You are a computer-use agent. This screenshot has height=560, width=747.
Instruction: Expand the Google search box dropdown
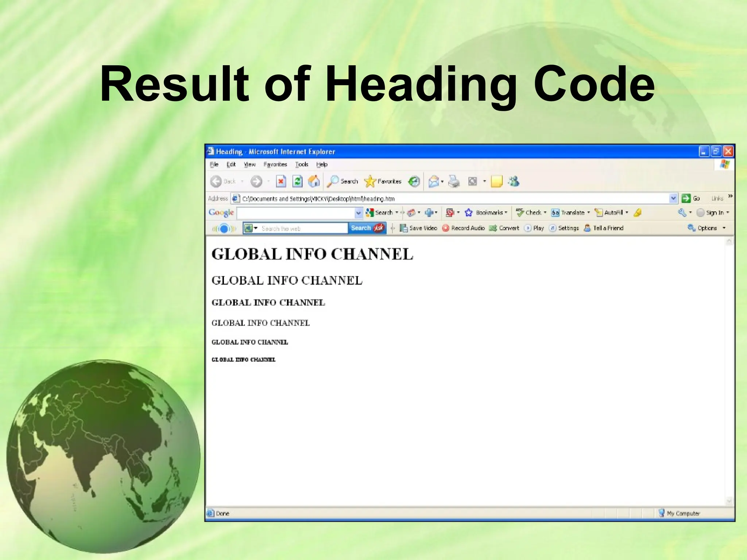pos(359,213)
